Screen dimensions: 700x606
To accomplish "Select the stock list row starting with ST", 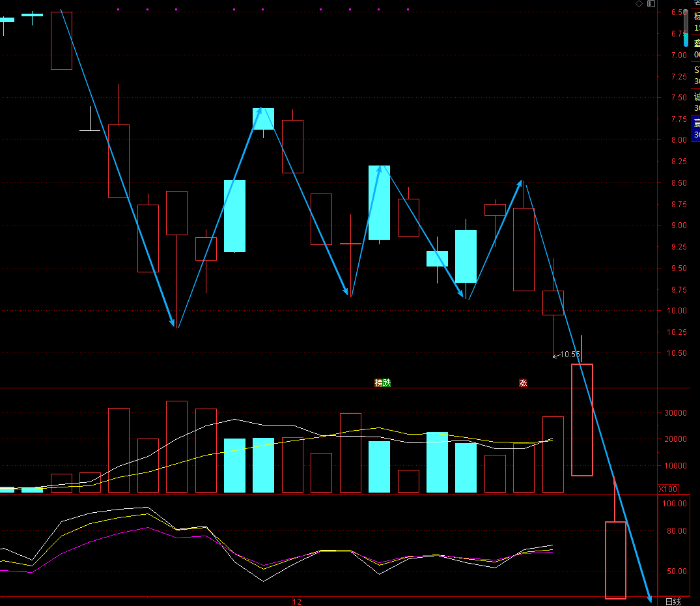I will 695,76.
